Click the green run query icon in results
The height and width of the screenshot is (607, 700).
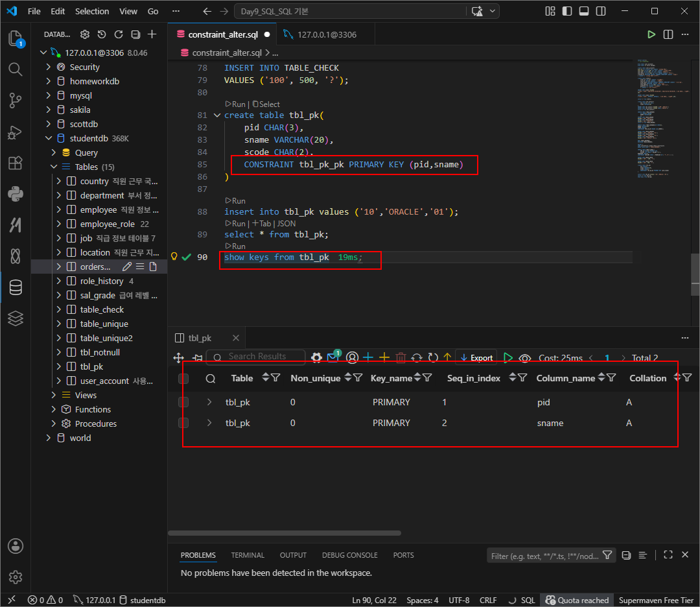click(507, 357)
